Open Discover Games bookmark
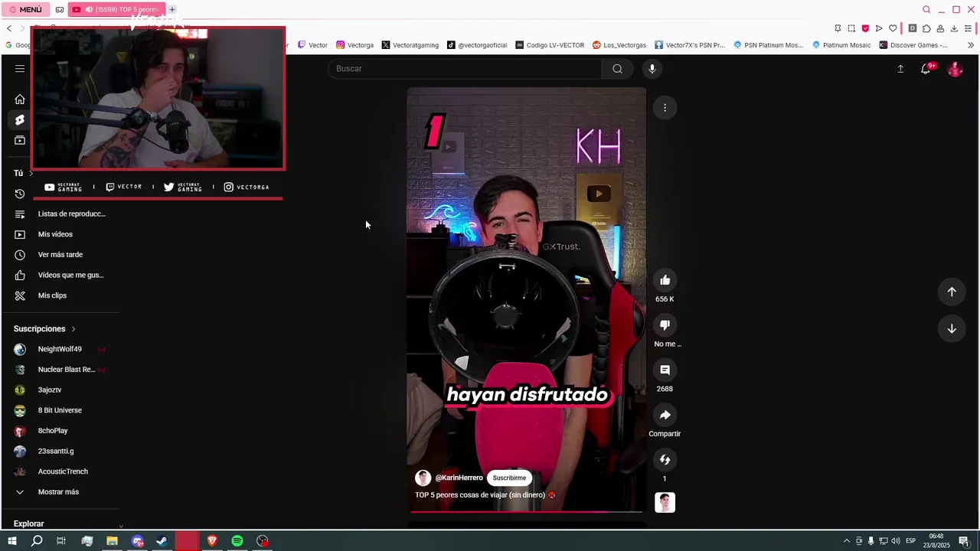 pos(913,45)
